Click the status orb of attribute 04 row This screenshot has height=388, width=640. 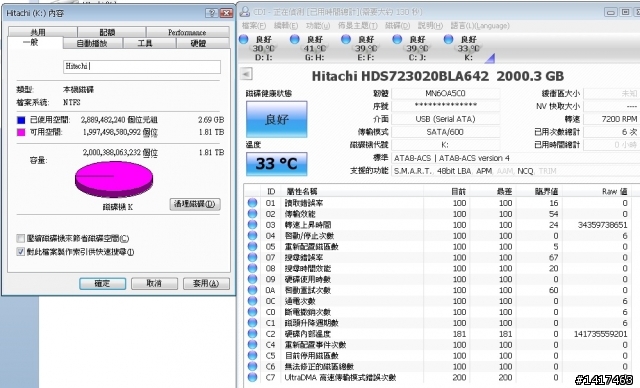[252, 235]
